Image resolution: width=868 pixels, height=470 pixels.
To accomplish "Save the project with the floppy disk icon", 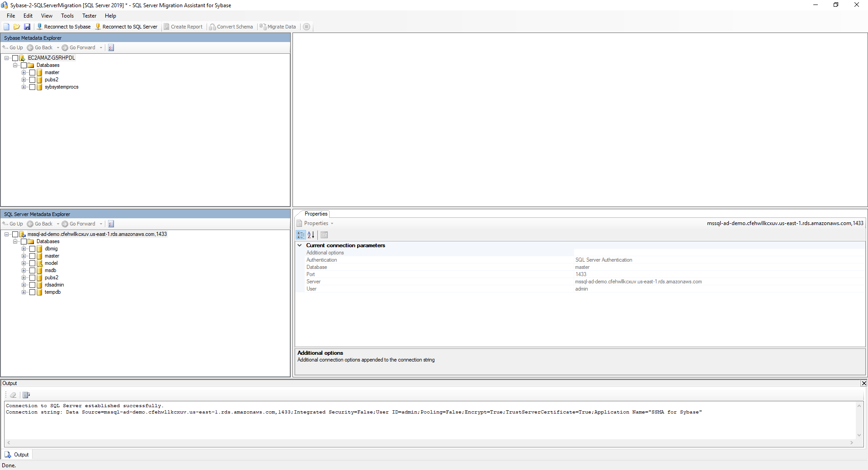I will 27,27.
